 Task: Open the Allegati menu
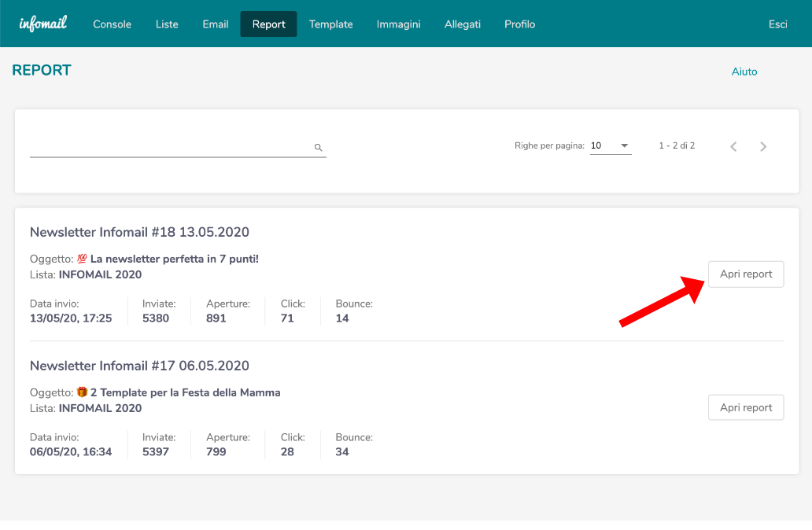click(x=463, y=24)
